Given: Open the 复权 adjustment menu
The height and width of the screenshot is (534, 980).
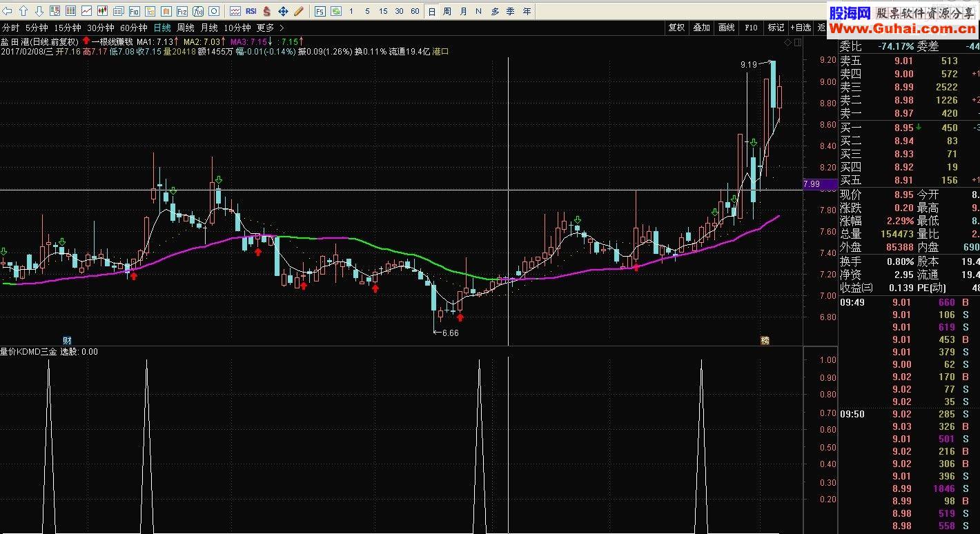Looking at the screenshot, I should coord(676,28).
